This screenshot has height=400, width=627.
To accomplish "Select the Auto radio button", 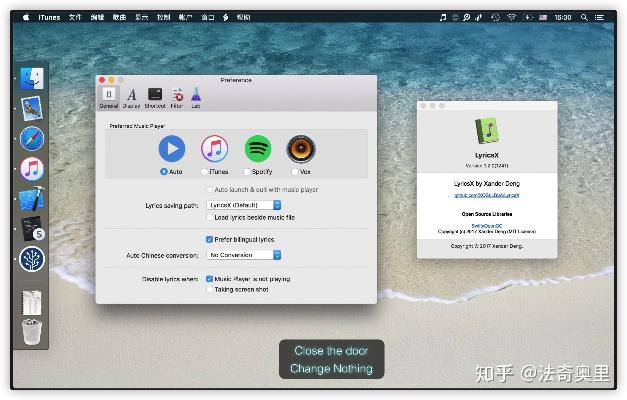I will (x=164, y=171).
